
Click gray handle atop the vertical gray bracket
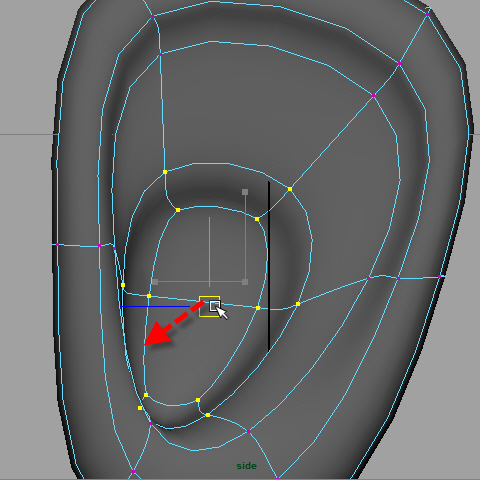[245, 192]
